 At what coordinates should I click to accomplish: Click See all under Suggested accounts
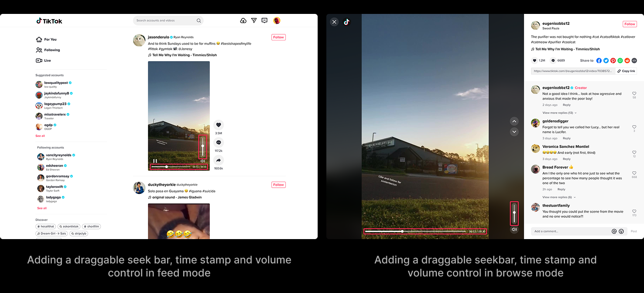[40, 136]
